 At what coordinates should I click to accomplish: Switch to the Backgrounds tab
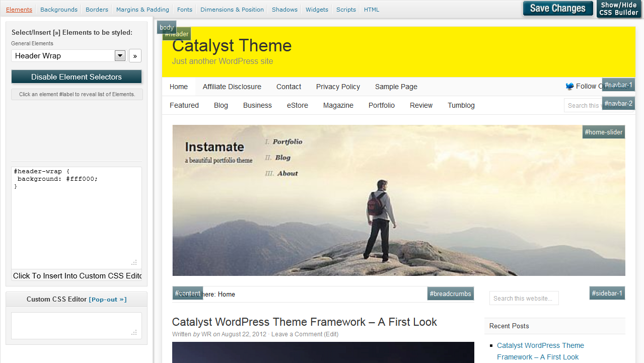click(59, 10)
